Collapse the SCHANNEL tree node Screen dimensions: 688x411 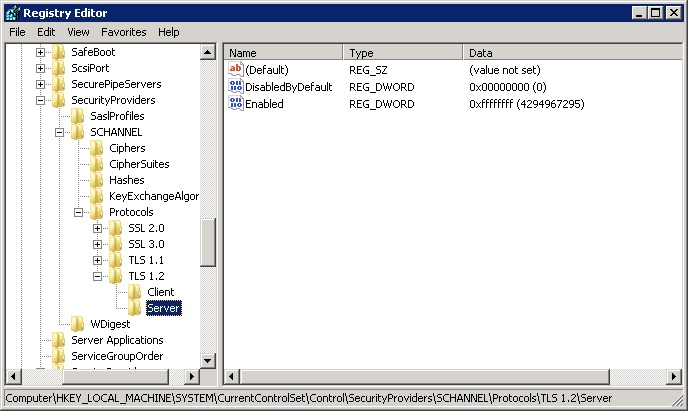[x=60, y=132]
